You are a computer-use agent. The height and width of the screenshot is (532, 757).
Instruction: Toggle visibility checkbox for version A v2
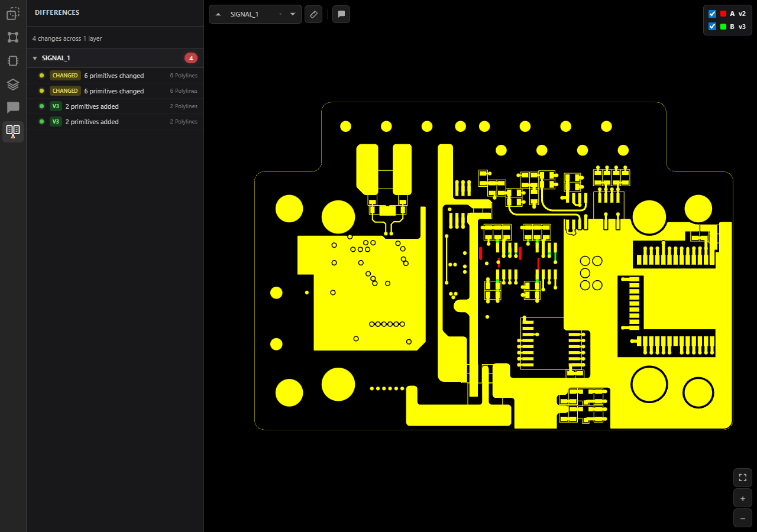pos(713,14)
